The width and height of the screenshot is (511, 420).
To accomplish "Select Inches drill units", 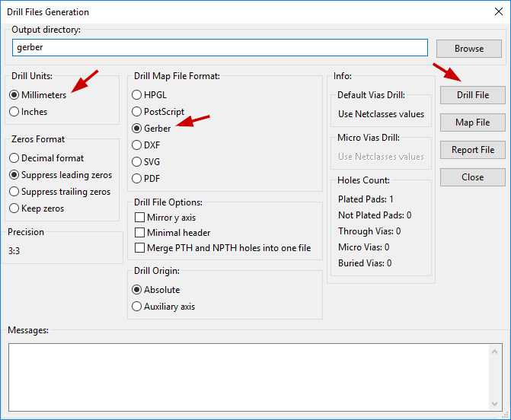I will pyautogui.click(x=28, y=112).
